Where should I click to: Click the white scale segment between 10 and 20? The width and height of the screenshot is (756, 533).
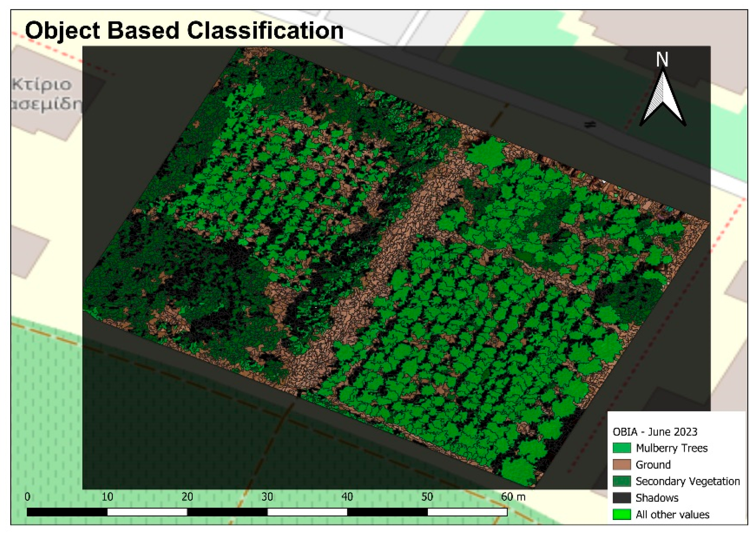coord(147,512)
